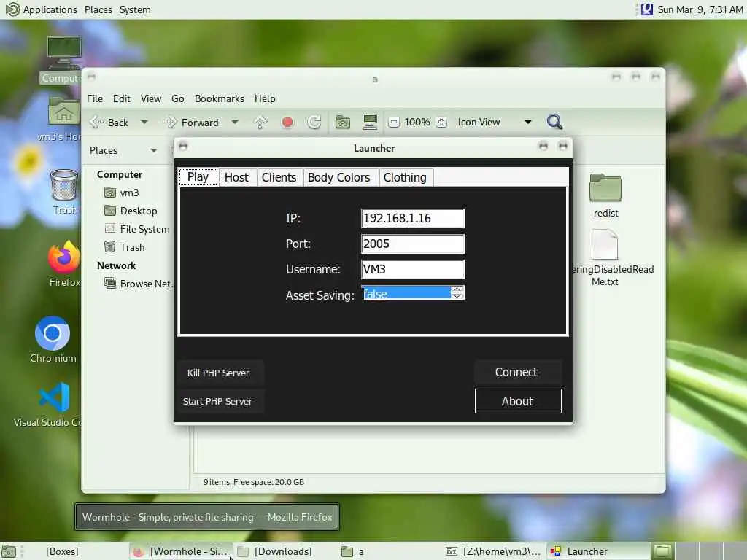The image size is (747, 560).
Task: Click the Username input field
Action: [x=413, y=269]
